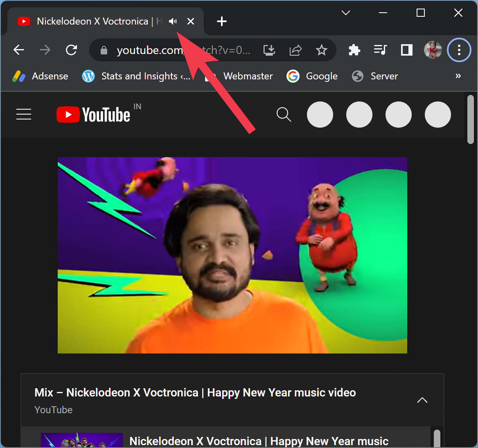
Task: Go back to the previous page
Action: 19,50
